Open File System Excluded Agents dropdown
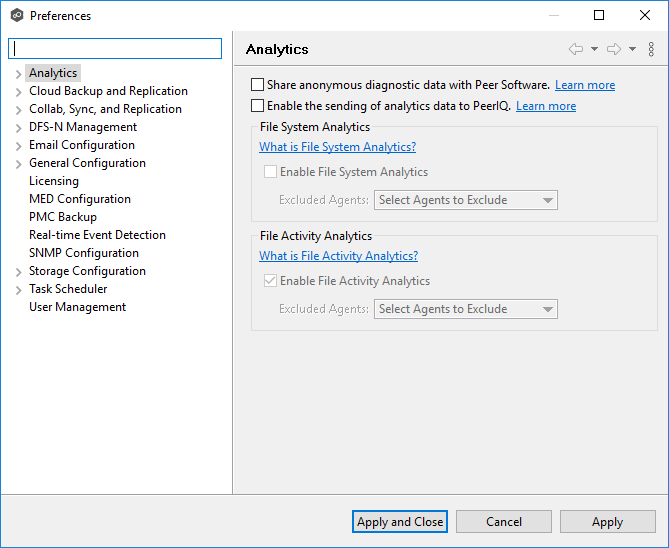The image size is (669, 548). pyautogui.click(x=465, y=200)
